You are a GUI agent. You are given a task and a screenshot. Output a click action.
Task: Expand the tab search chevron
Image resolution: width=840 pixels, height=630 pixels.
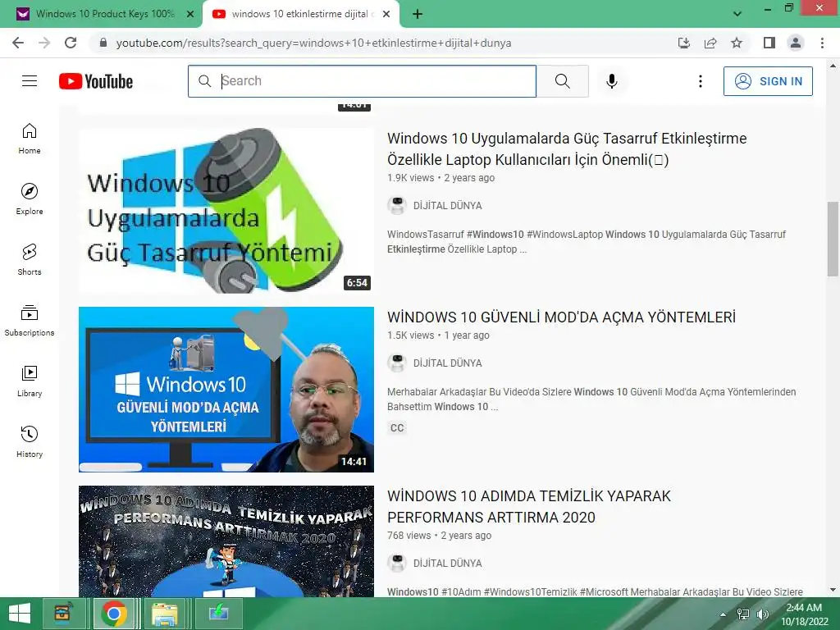(737, 14)
